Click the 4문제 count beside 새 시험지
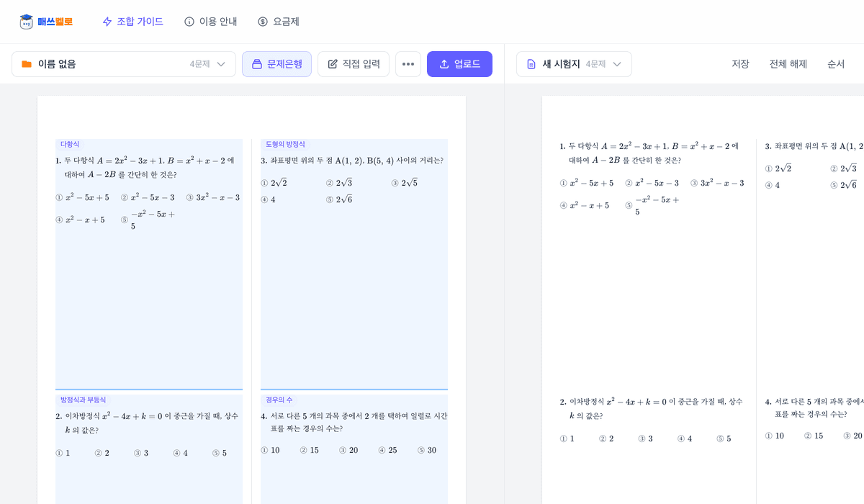 [x=595, y=64]
